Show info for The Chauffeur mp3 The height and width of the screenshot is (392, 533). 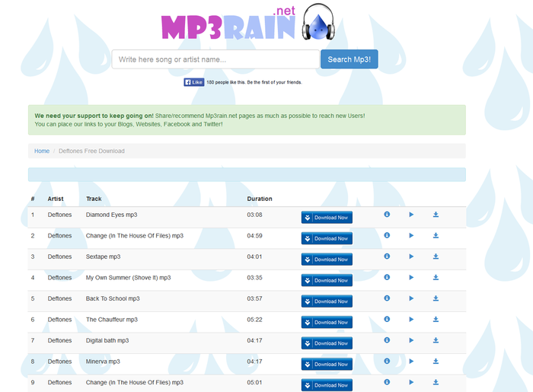[x=387, y=319]
